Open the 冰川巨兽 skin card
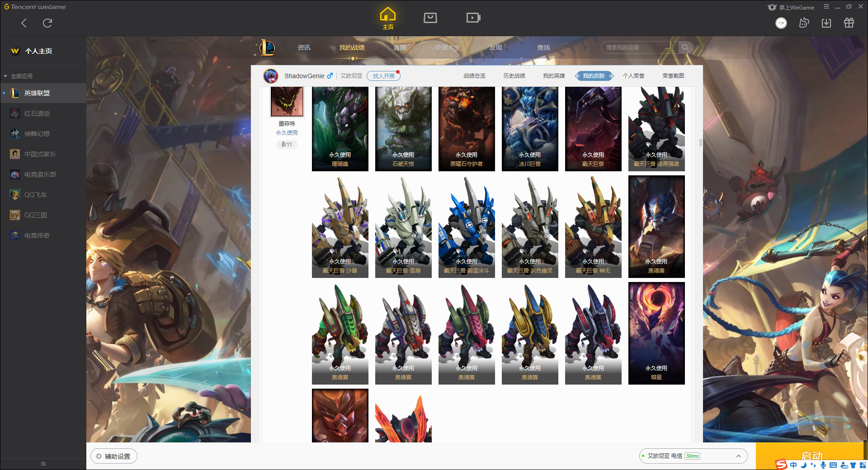 click(x=530, y=129)
